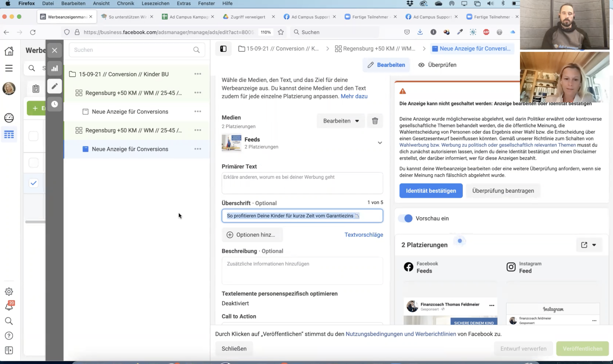Image resolution: width=613 pixels, height=364 pixels.
Task: Click Überprüfung beantragen button
Action: [x=503, y=191]
